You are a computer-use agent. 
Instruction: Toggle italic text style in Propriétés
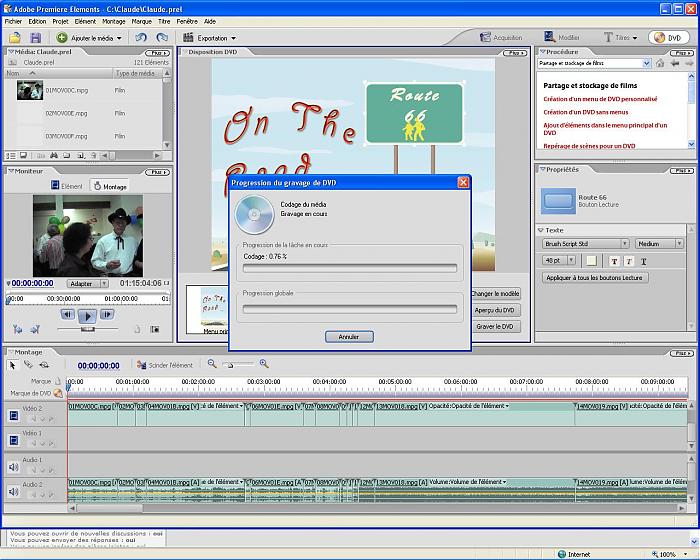629,261
